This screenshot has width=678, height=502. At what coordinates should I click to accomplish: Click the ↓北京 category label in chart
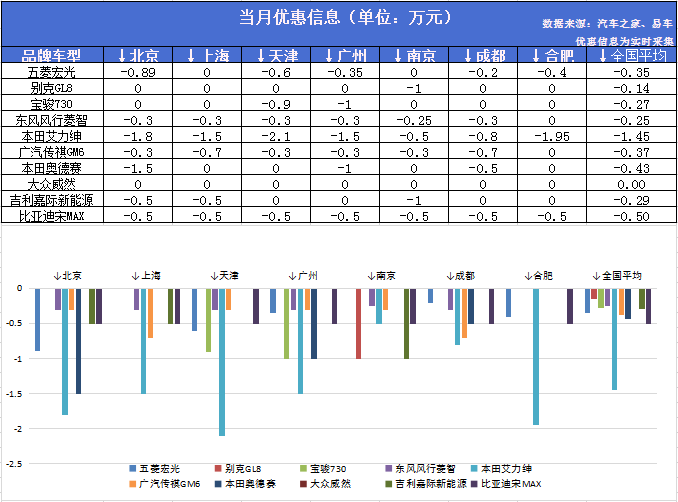[x=67, y=275]
